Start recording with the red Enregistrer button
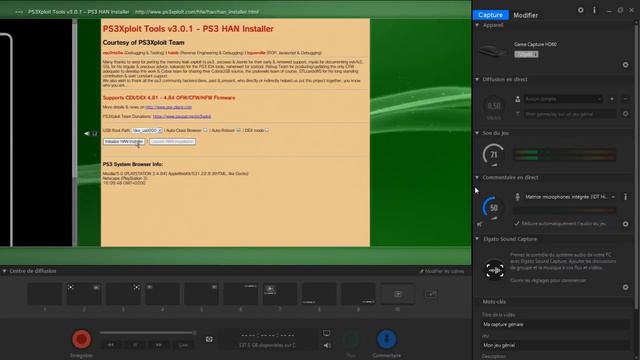The width and height of the screenshot is (640, 360). click(81, 339)
